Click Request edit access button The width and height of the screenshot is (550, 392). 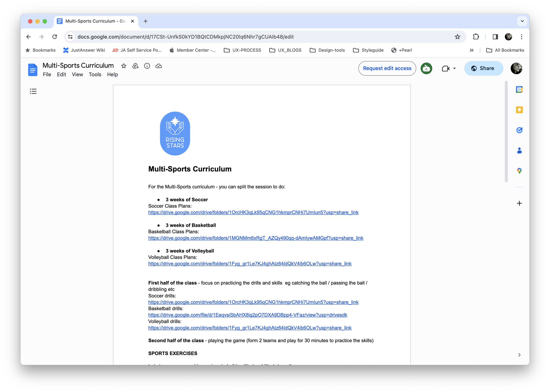tap(387, 68)
